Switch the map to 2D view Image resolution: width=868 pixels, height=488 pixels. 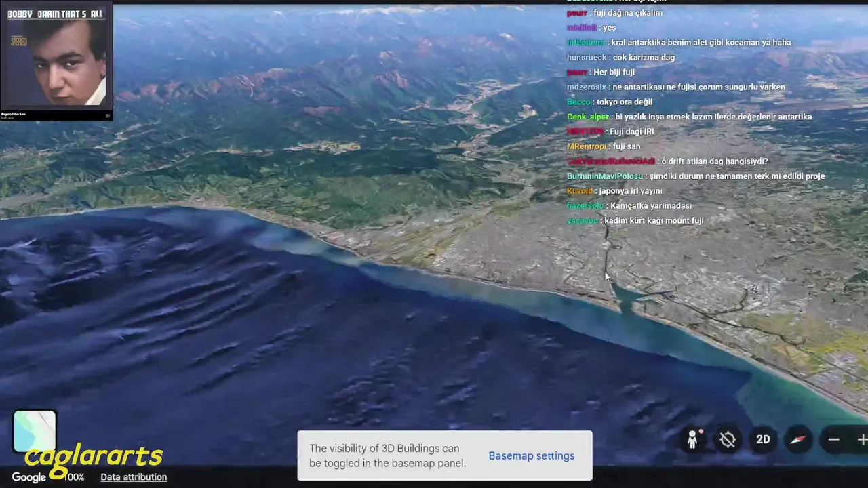(763, 440)
